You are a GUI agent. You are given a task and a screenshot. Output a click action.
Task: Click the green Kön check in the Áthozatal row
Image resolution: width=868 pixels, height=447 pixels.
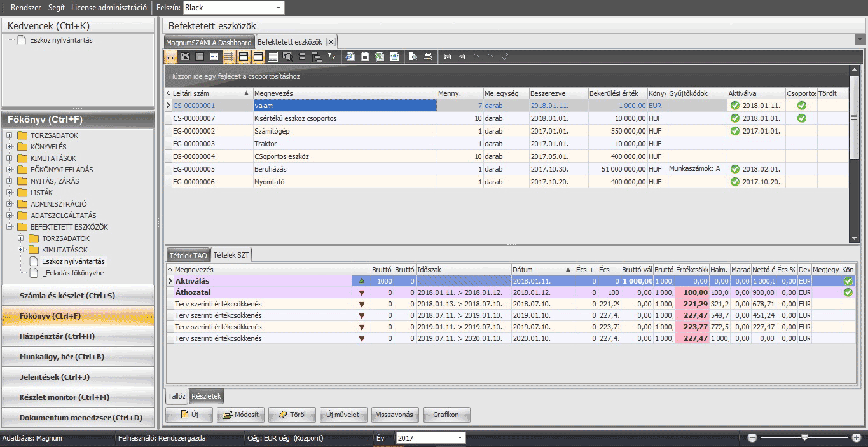coord(848,292)
